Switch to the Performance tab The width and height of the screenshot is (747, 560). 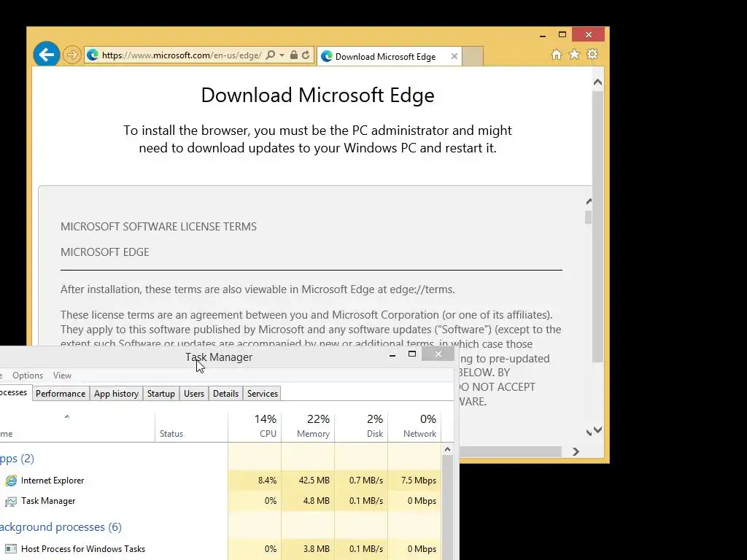point(61,394)
